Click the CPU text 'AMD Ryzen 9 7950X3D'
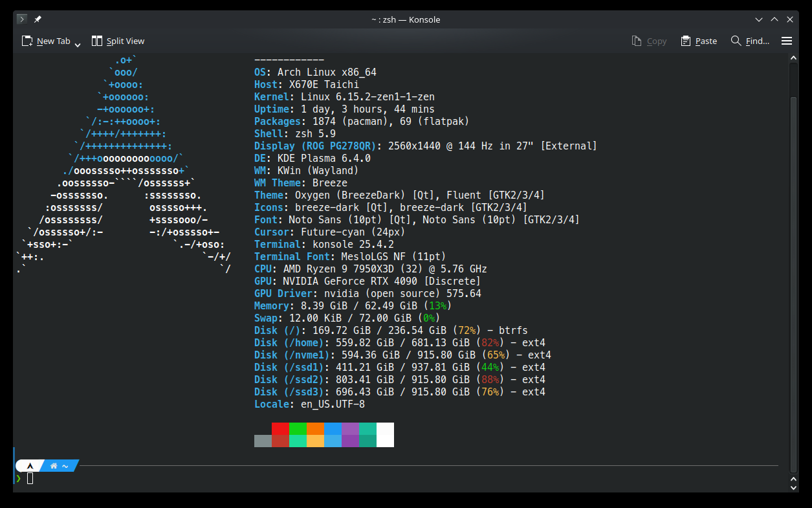The width and height of the screenshot is (812, 508). tap(338, 269)
